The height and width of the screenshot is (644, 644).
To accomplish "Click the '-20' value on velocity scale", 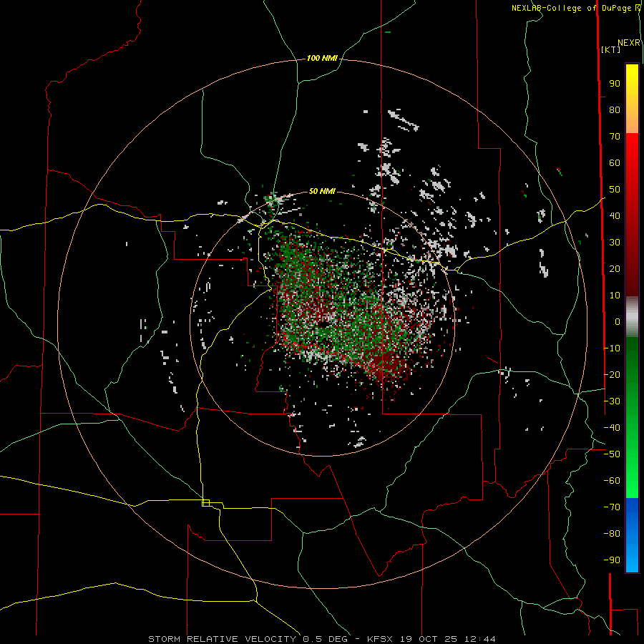I will 612,375.
